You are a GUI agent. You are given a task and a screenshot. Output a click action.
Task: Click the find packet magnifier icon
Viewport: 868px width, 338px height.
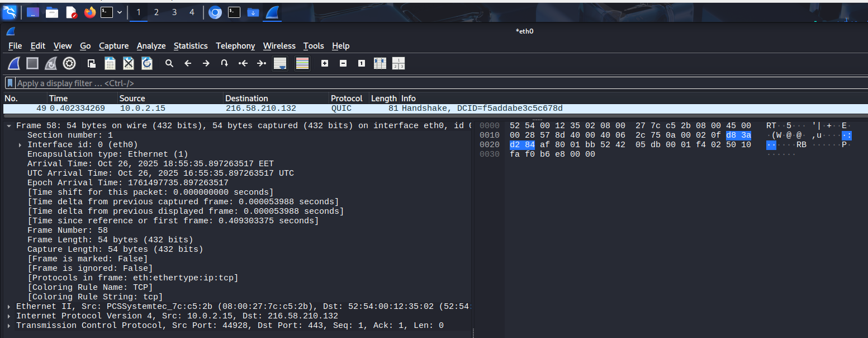pyautogui.click(x=169, y=64)
